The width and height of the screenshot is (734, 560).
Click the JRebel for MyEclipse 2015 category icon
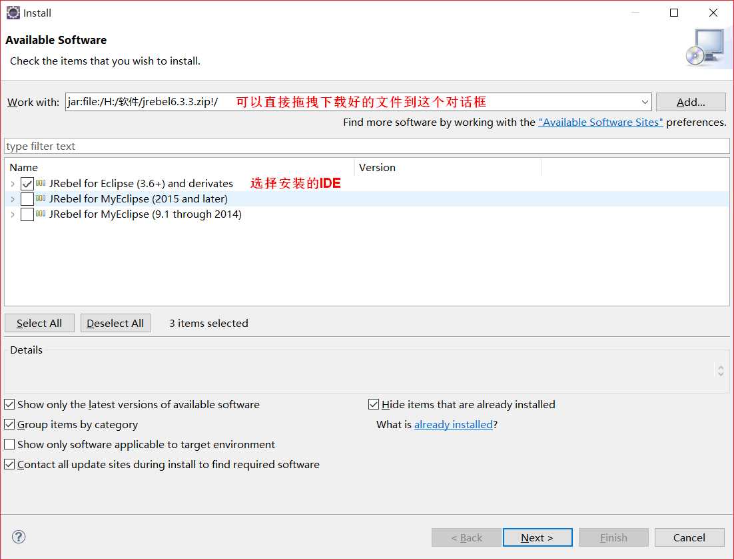click(x=41, y=198)
